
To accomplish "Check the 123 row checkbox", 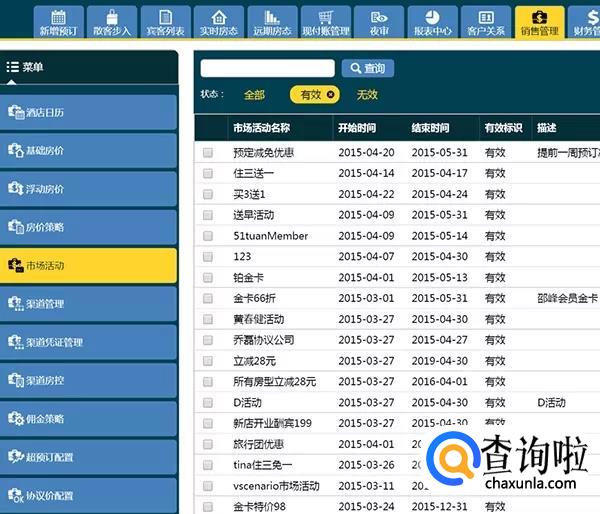I will pos(208,256).
